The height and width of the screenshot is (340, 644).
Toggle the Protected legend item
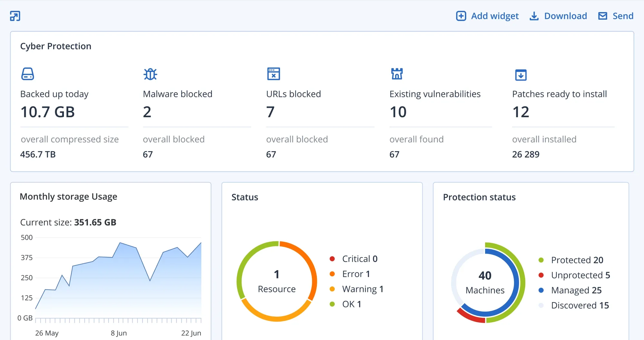pos(577,260)
